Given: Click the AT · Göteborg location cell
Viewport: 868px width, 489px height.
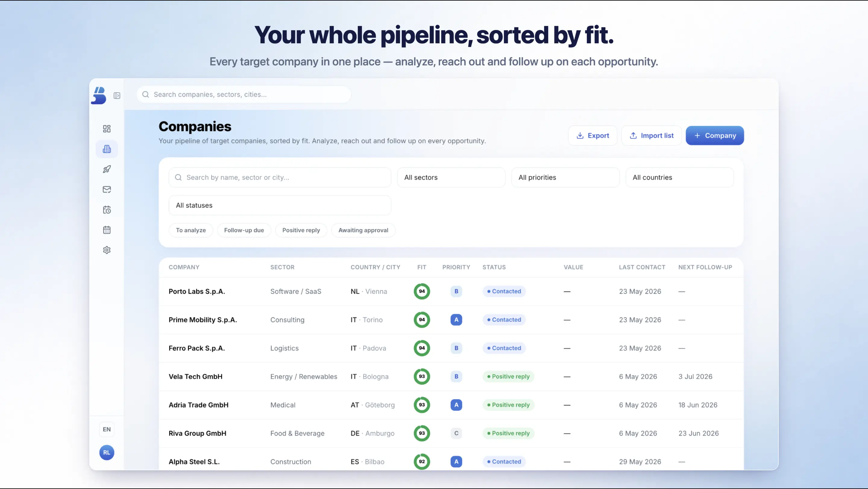Looking at the screenshot, I should (372, 405).
